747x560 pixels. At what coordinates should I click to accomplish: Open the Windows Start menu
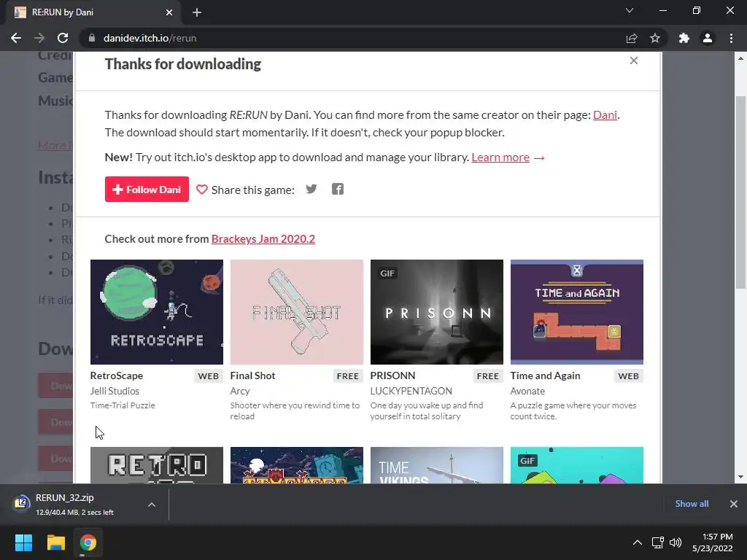click(x=23, y=542)
